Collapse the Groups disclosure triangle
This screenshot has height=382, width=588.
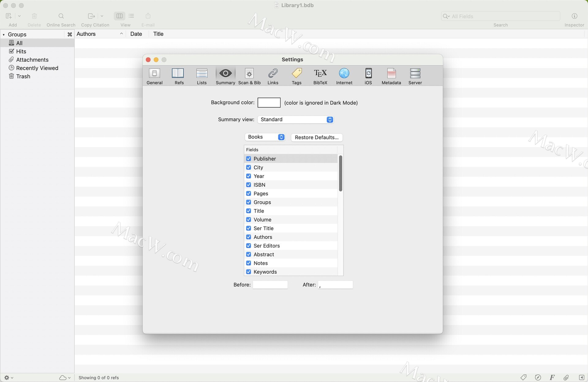pos(4,35)
